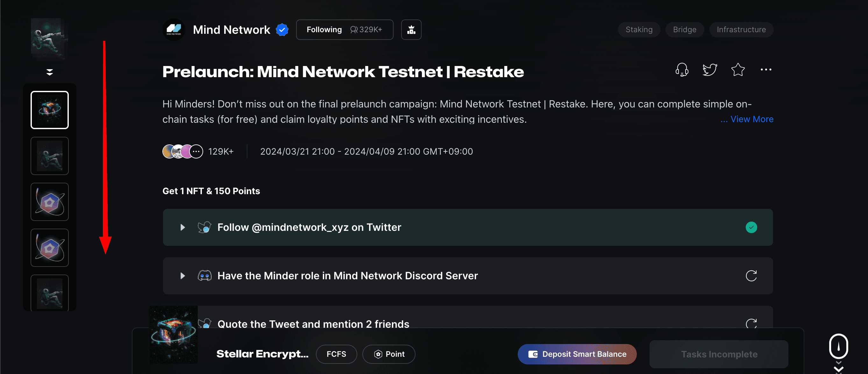
Task: Click the campaign date range text
Action: [366, 151]
